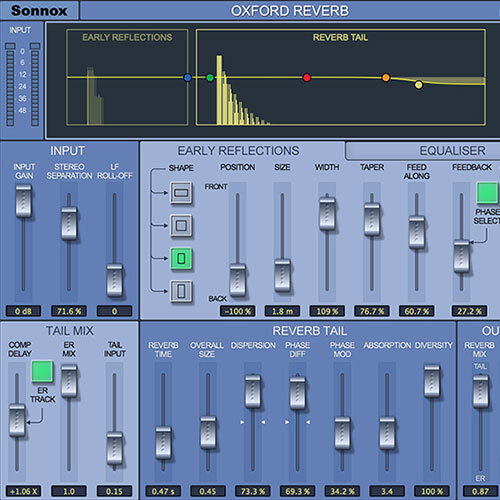This screenshot has width=500, height=500.
Task: Click the orange EQ node on graph
Action: tap(386, 78)
